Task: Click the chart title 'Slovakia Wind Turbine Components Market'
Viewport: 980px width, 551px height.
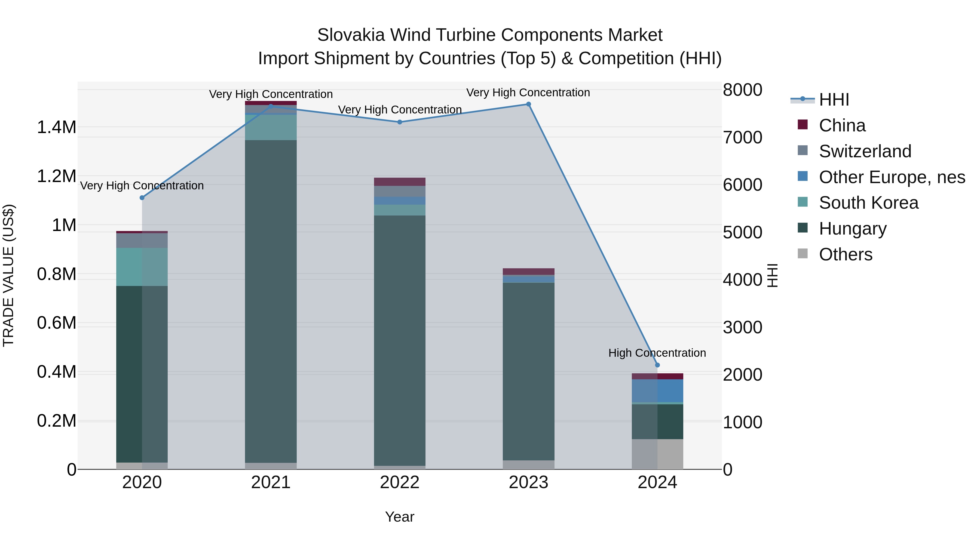Action: coord(490,35)
